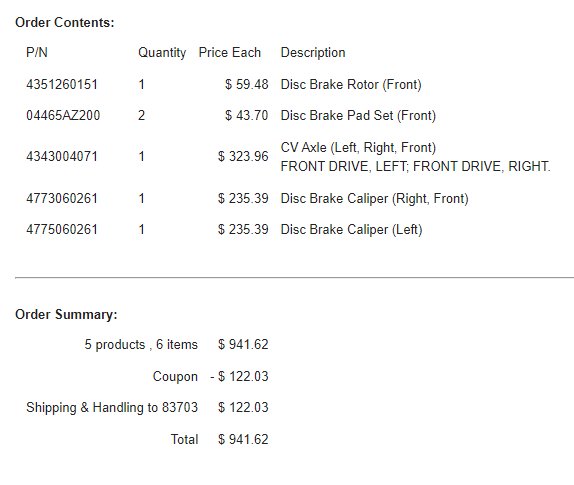
Task: Select part number 4773060261
Action: 62,199
